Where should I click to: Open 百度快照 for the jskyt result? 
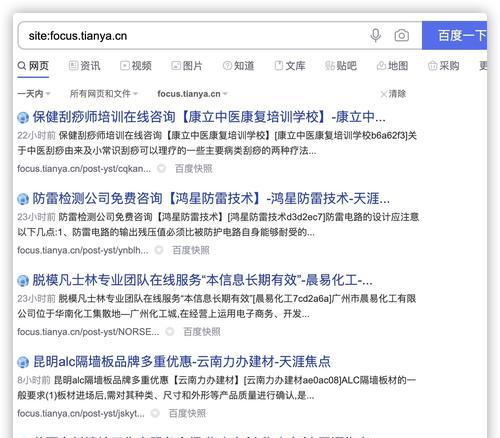tap(187, 414)
